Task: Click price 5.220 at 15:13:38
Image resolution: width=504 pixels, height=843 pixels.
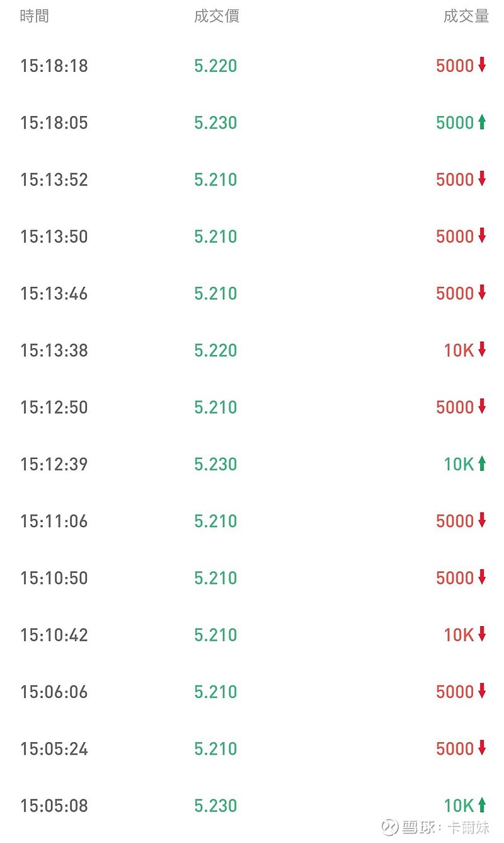Action: pyautogui.click(x=215, y=350)
